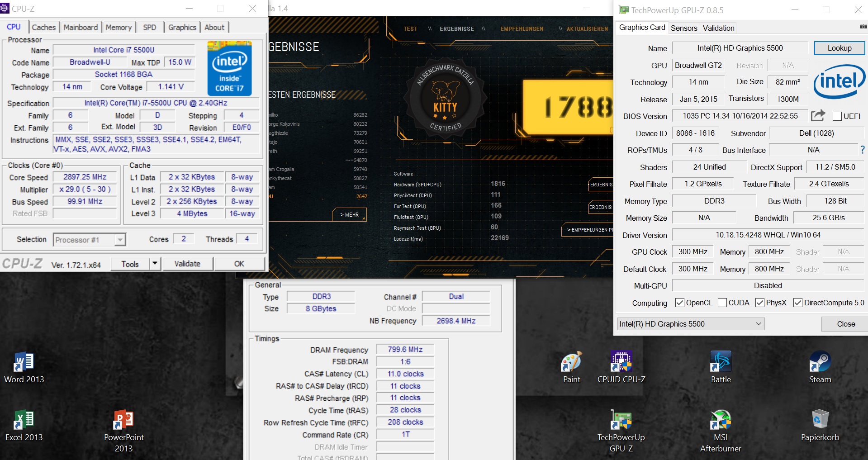Click the Specification field in CPU-Z
The image size is (868, 460).
pyautogui.click(x=156, y=103)
